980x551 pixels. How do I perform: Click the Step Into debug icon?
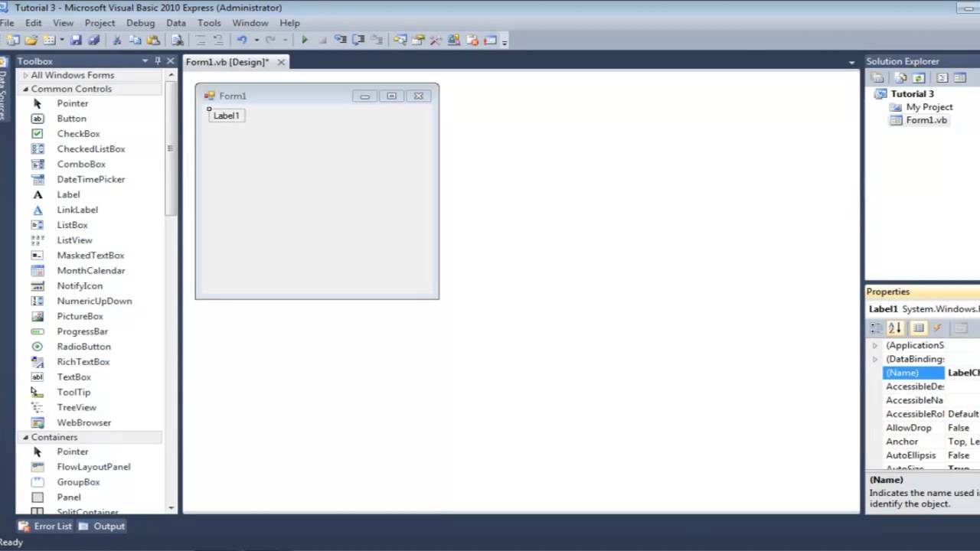click(x=340, y=40)
